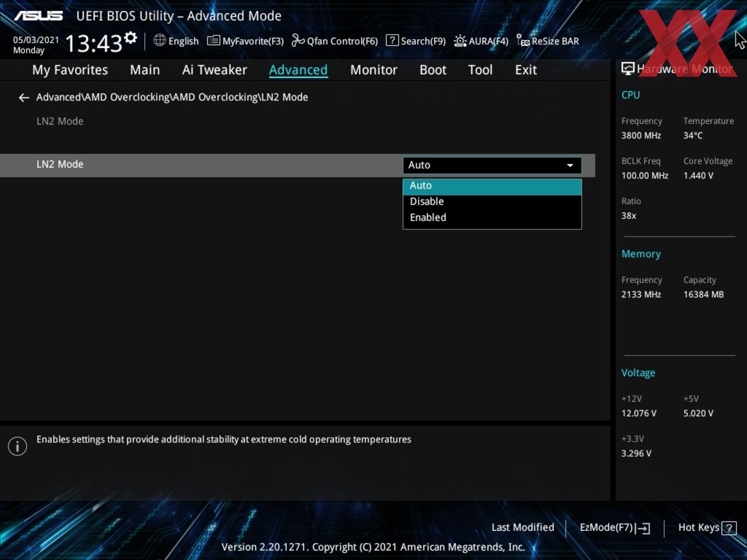747x560 pixels.
Task: Click the MyFavorite list icon
Action: [213, 41]
